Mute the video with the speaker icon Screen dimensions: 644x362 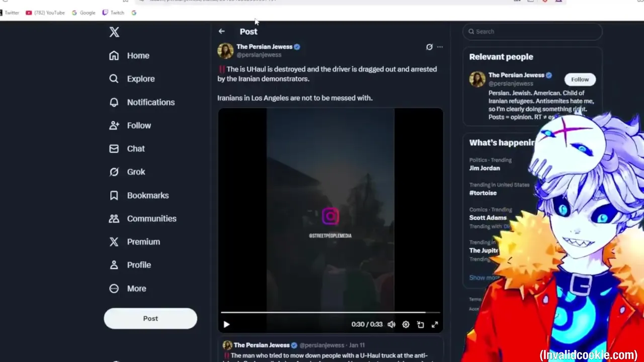[x=391, y=324]
